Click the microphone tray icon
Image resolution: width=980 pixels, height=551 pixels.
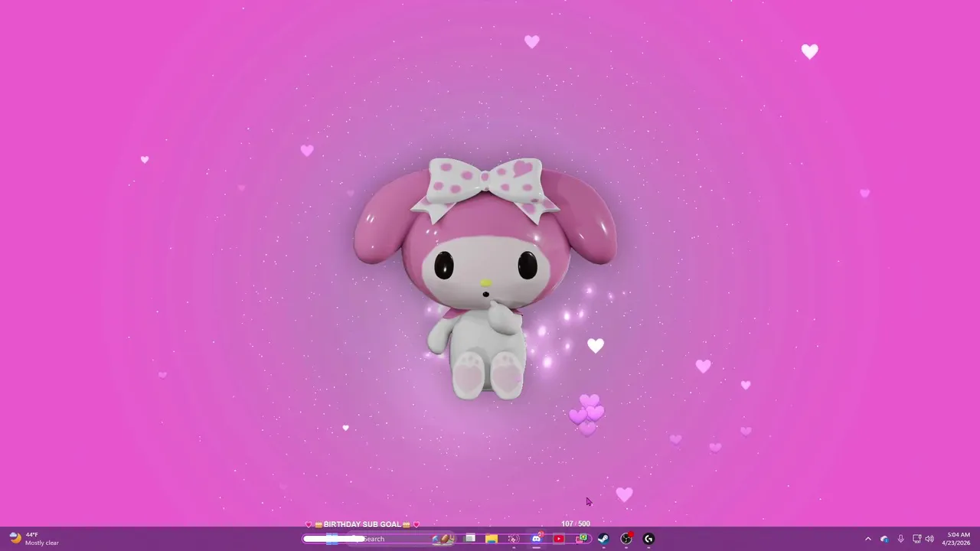[x=901, y=539]
